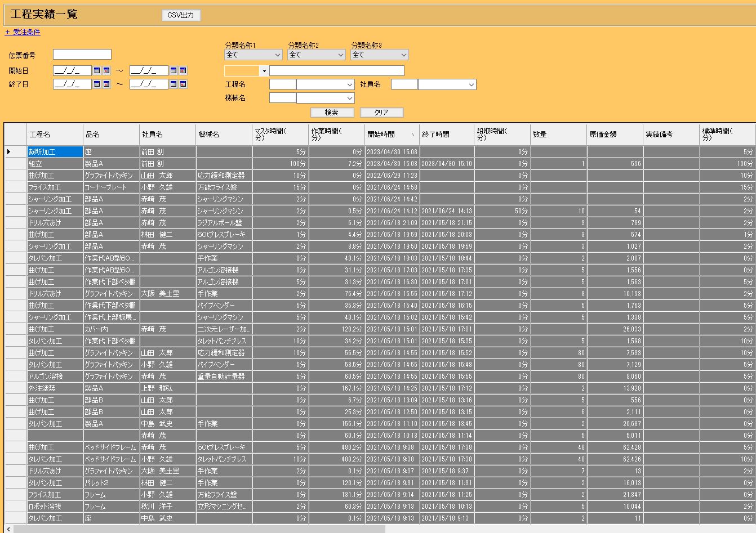Click the 終了時間 column header
This screenshot has height=533, width=756.
[x=447, y=135]
